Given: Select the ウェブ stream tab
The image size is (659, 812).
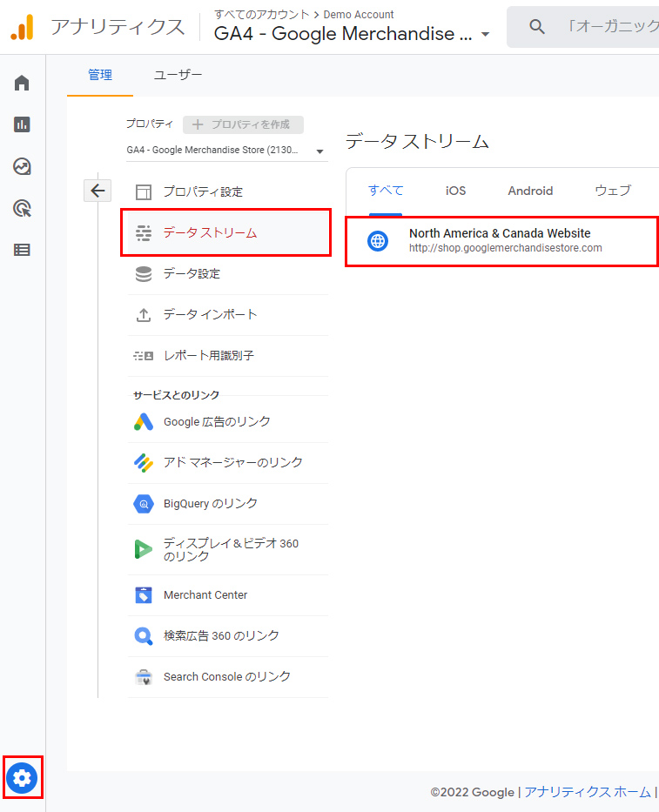Looking at the screenshot, I should tap(613, 191).
